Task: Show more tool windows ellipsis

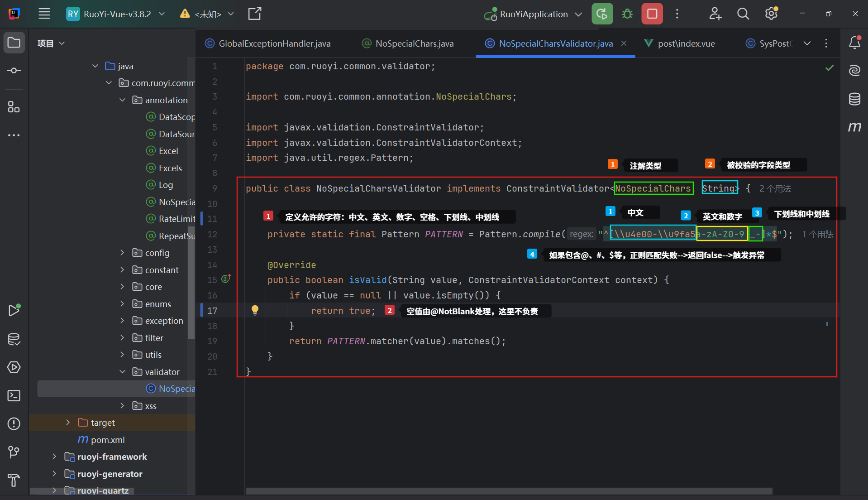Action: [14, 135]
